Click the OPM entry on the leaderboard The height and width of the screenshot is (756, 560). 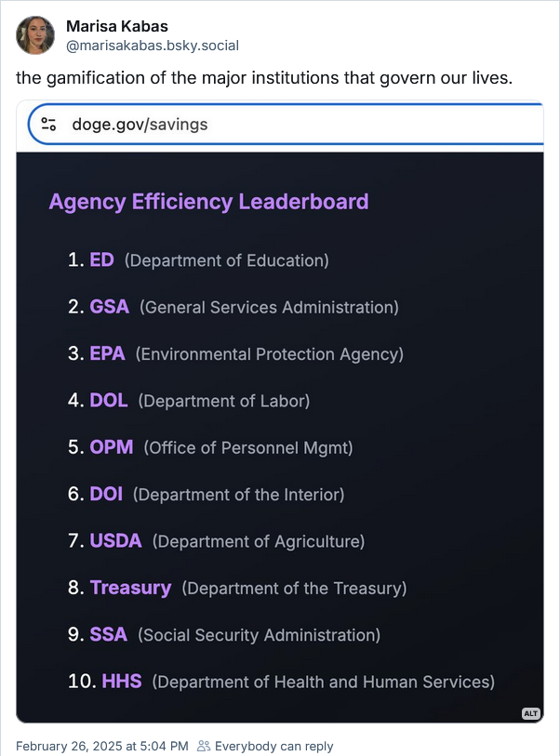(x=111, y=447)
